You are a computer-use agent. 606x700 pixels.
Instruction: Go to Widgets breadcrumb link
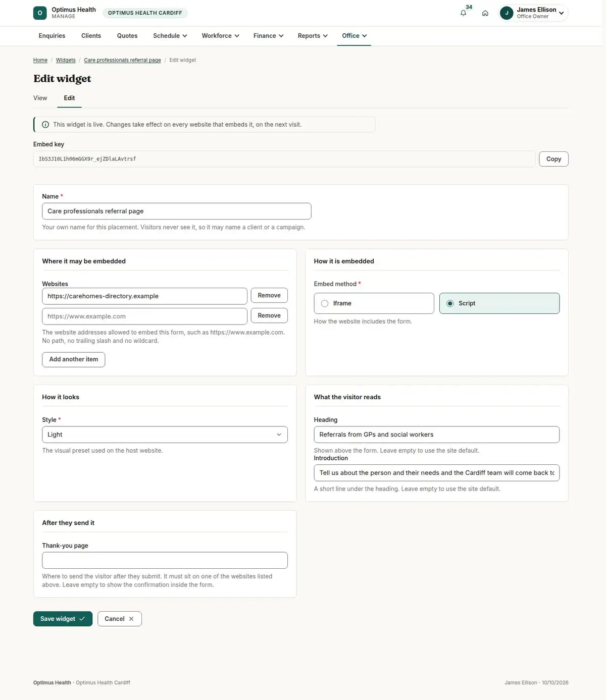pos(66,60)
